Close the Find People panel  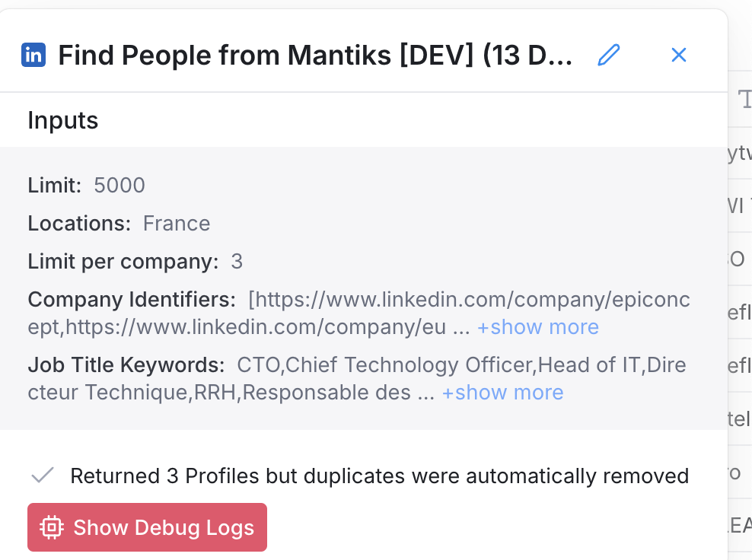[x=679, y=55]
